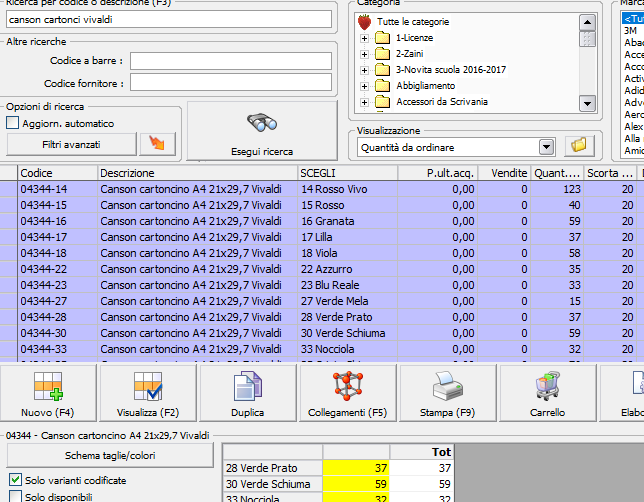Open the Schema taglie/colori button
Screen dimensions: 644x502
[110, 456]
